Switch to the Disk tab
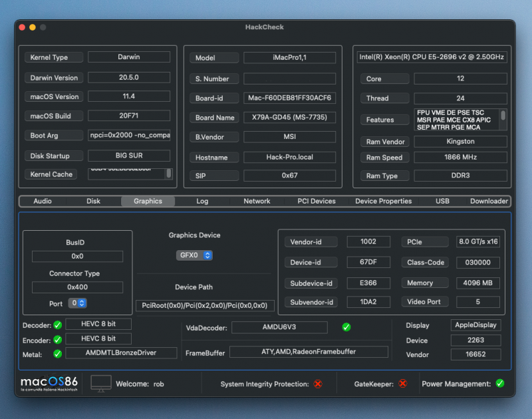532x419 pixels. 93,201
